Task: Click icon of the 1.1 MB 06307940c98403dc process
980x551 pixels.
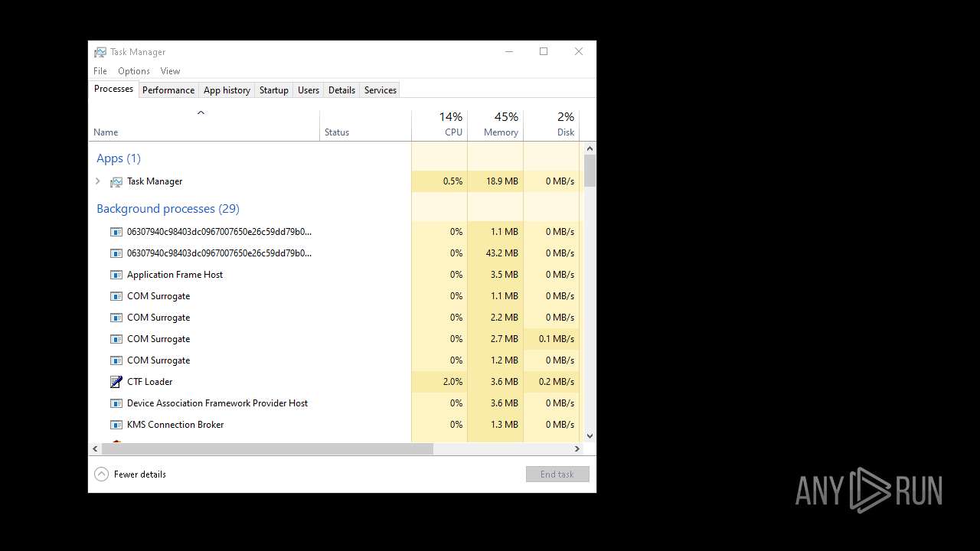Action: (116, 232)
